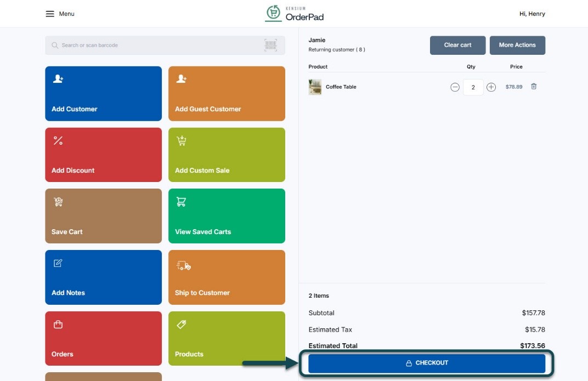The width and height of the screenshot is (588, 381).
Task: Open the Ship to Customer tile
Action: 227,277
